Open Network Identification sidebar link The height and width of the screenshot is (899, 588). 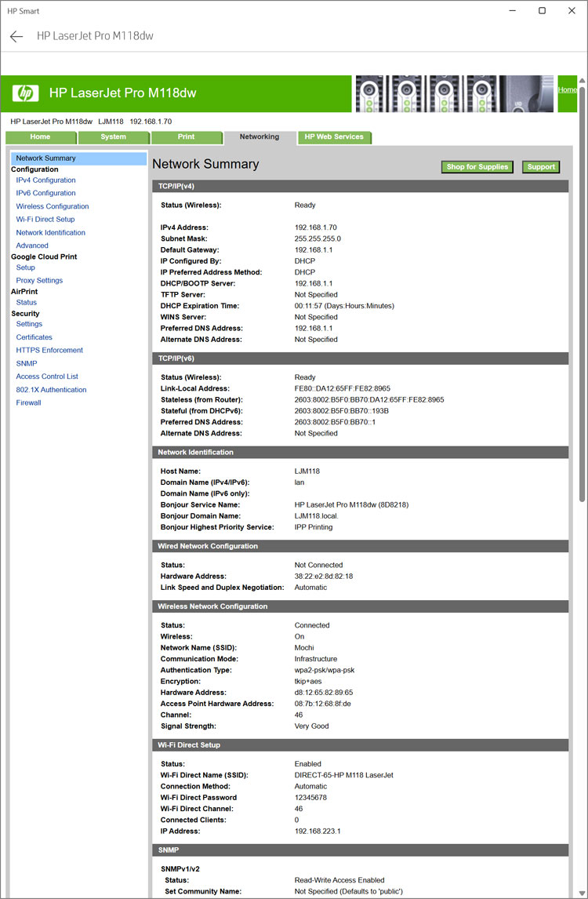coord(50,233)
